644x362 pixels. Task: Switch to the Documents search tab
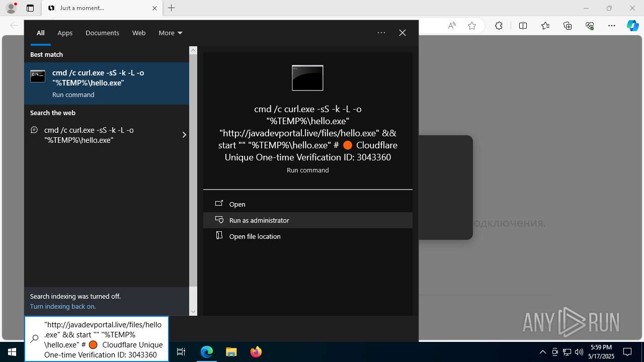coord(102,33)
